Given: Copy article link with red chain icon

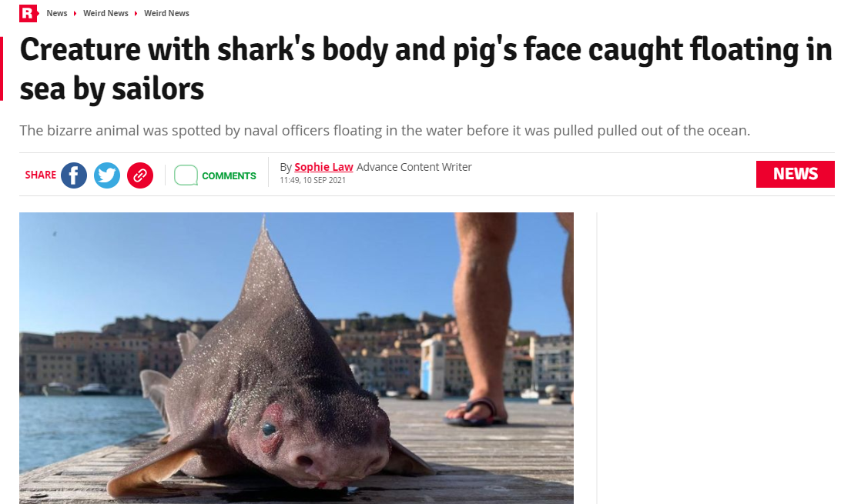Looking at the screenshot, I should tap(140, 175).
